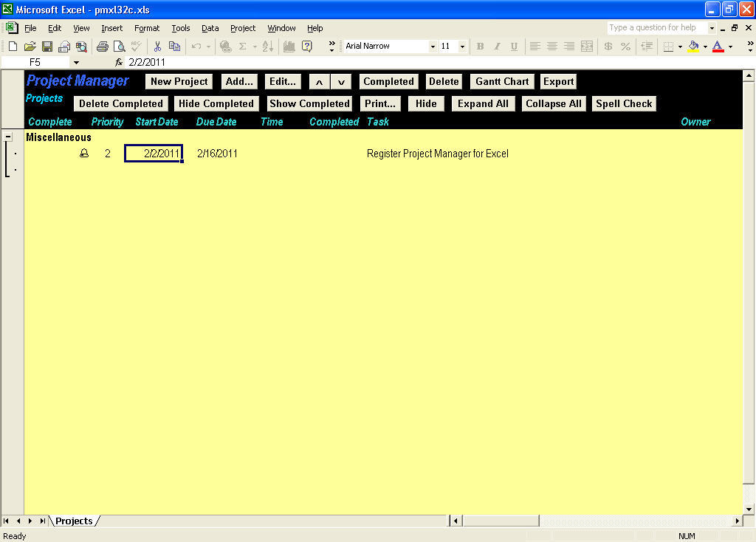Save the workbook using the Save icon

[x=49, y=46]
